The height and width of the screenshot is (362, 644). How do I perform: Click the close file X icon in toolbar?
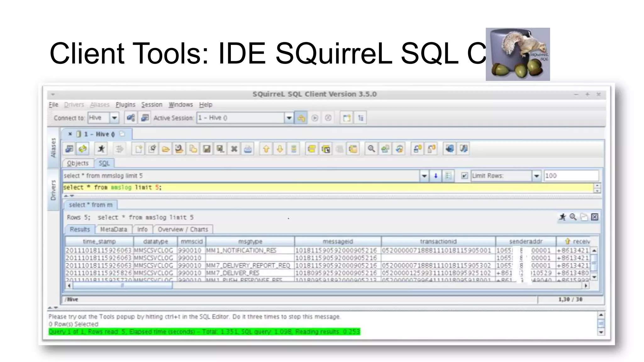[x=234, y=149]
